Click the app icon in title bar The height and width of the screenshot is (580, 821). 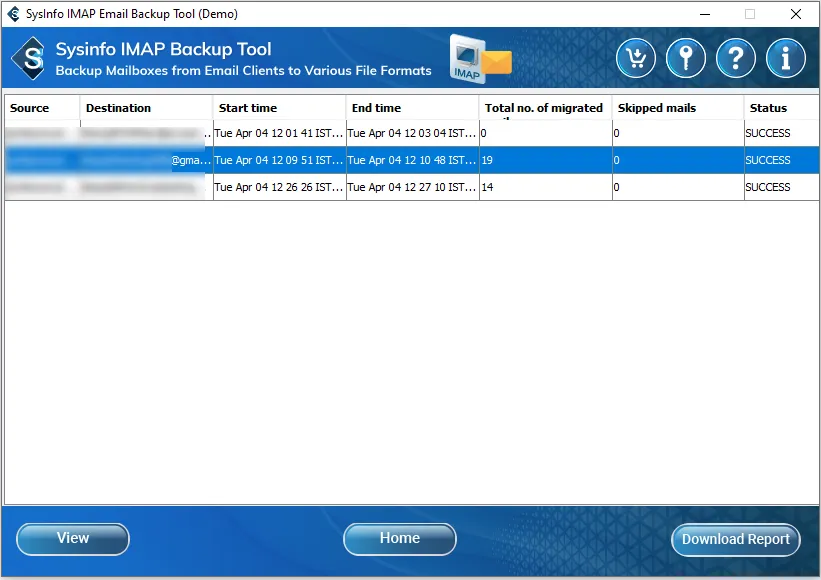click(13, 14)
